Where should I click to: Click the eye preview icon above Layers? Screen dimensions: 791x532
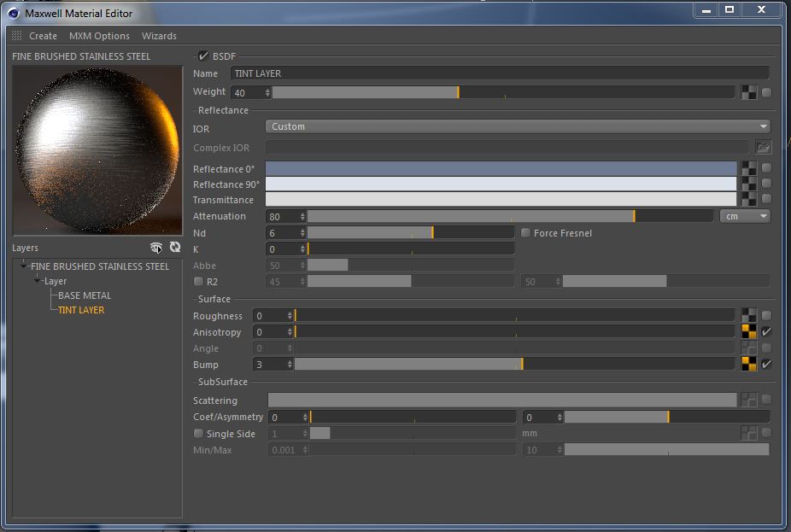pyautogui.click(x=155, y=248)
